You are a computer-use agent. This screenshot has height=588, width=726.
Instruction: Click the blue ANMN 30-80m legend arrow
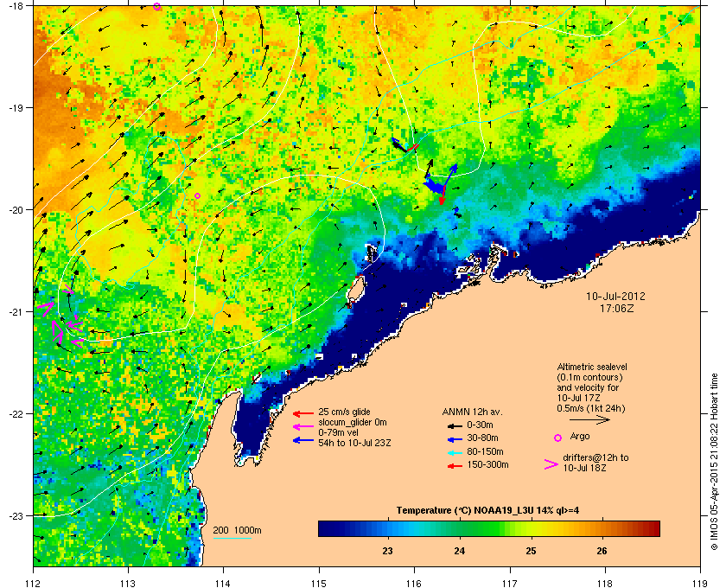(455, 438)
